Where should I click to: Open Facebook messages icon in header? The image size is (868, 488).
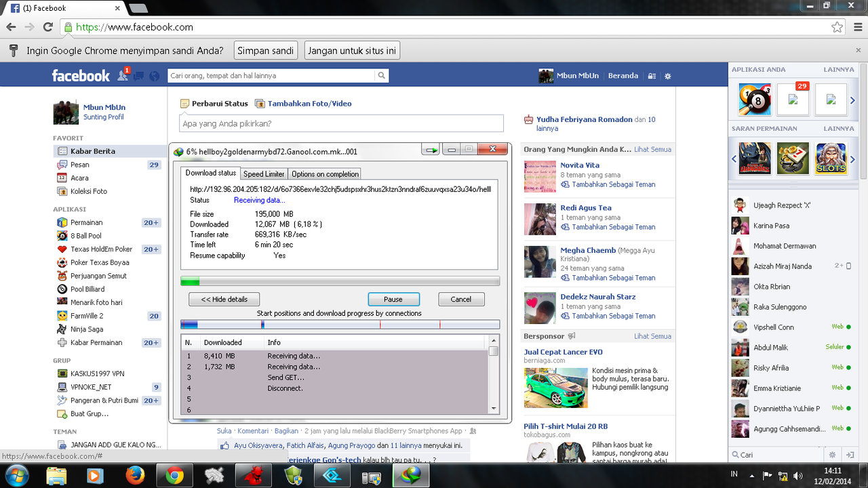point(138,76)
